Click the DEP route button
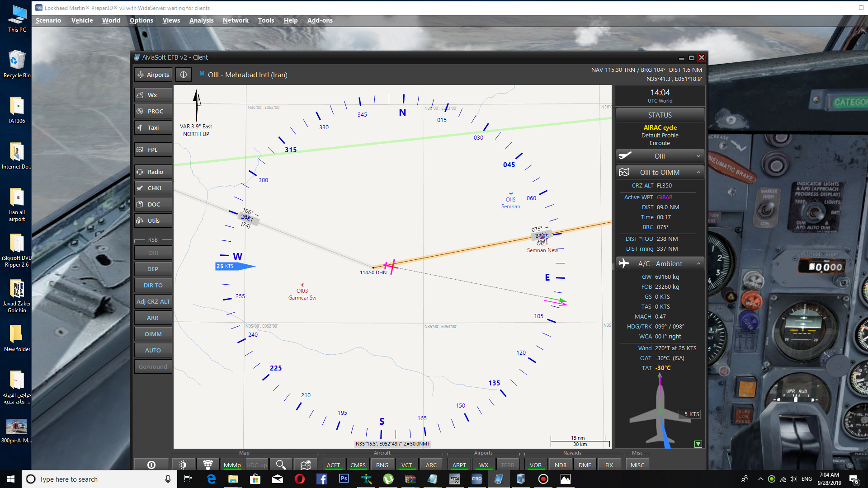This screenshot has width=868, height=488. point(153,269)
